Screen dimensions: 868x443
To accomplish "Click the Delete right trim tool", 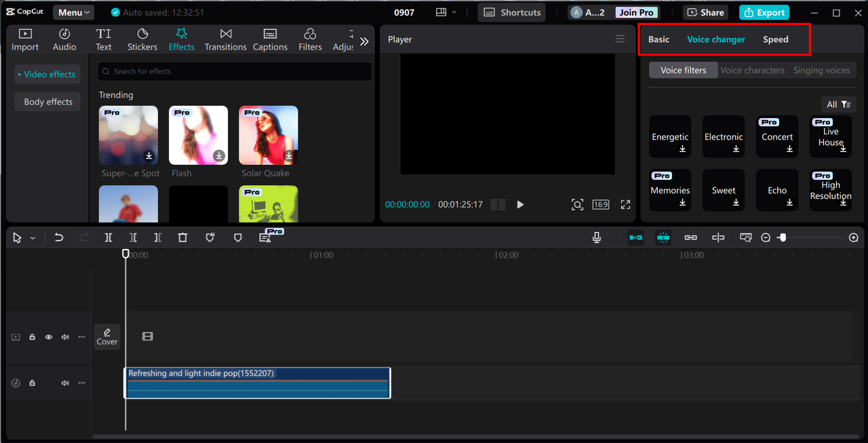I will click(157, 237).
